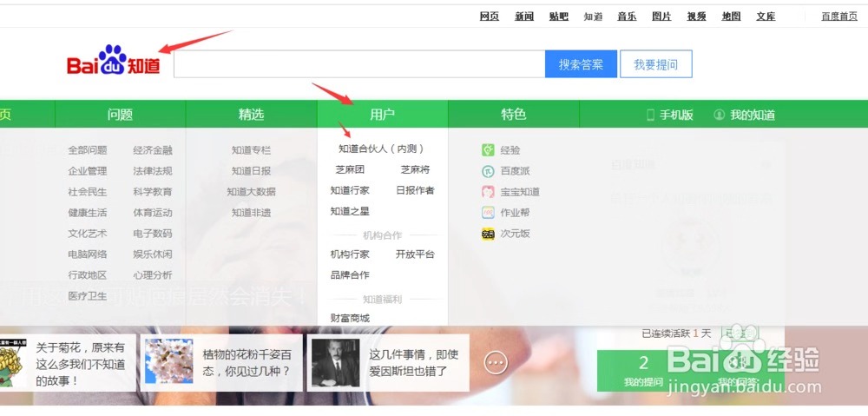This screenshot has height=416, width=868.
Task: Go to 网页 in top navigation
Action: pyautogui.click(x=490, y=17)
